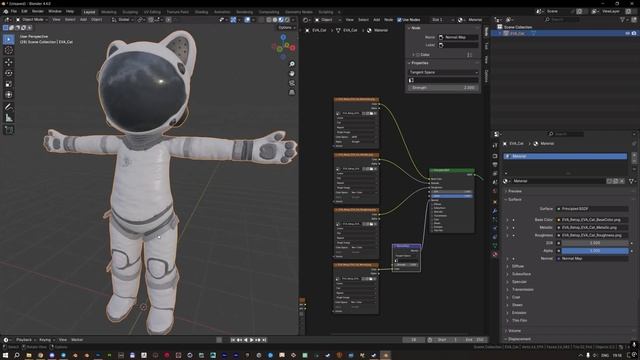This screenshot has height=360, width=640.
Task: Click the outliner search field
Action: pos(561,19)
